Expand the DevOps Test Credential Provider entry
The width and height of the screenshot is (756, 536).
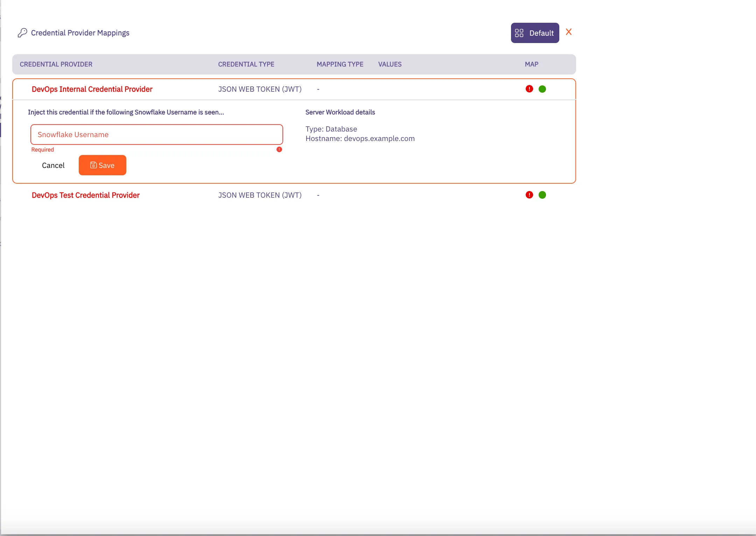(x=86, y=195)
